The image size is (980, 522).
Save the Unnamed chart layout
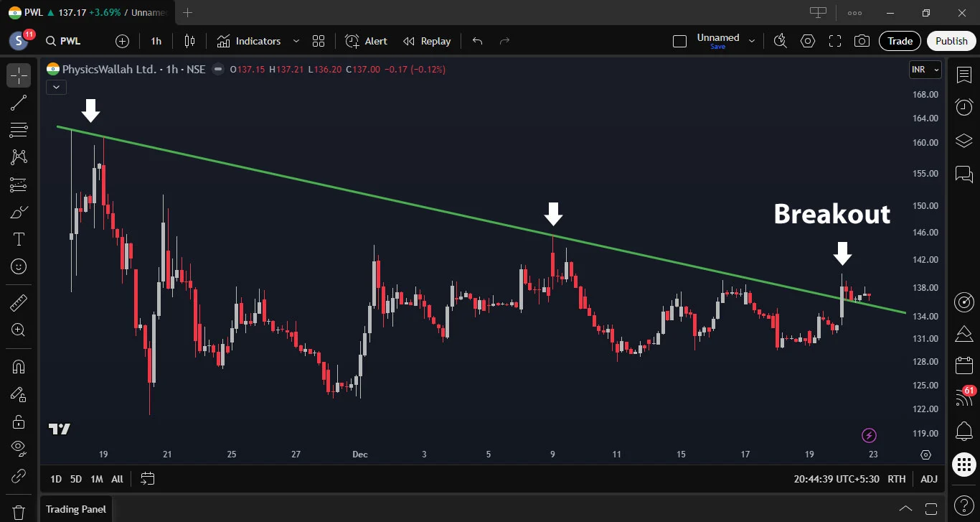point(718,47)
